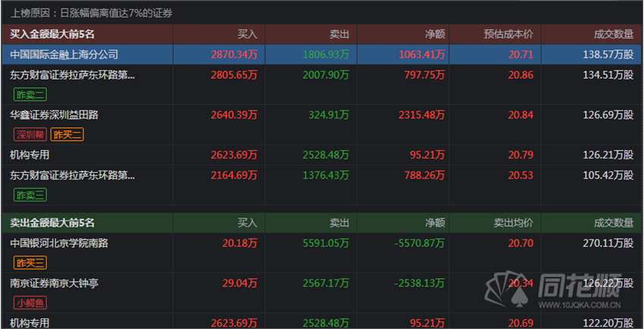Click volume 105.42万股
644x329 pixels.
[x=608, y=175]
